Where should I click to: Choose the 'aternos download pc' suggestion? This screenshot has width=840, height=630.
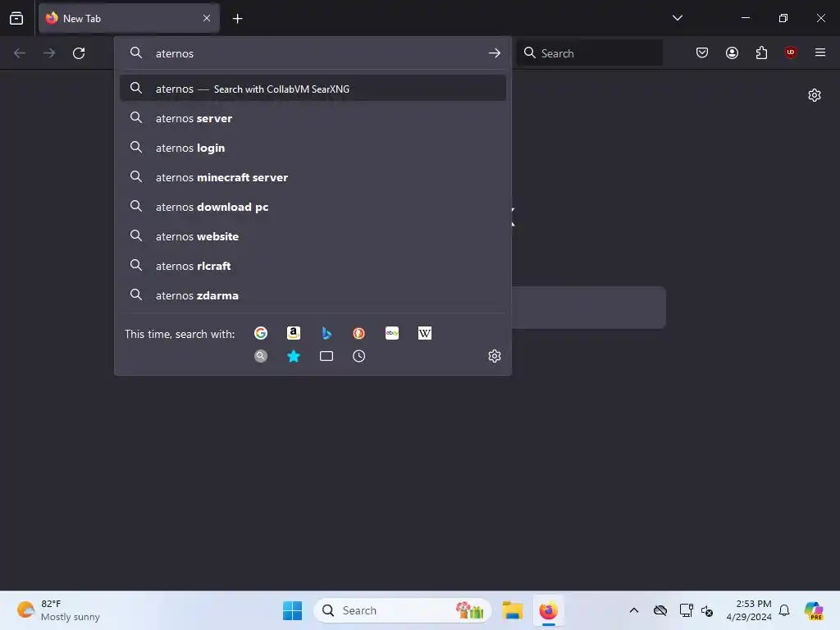pos(313,206)
